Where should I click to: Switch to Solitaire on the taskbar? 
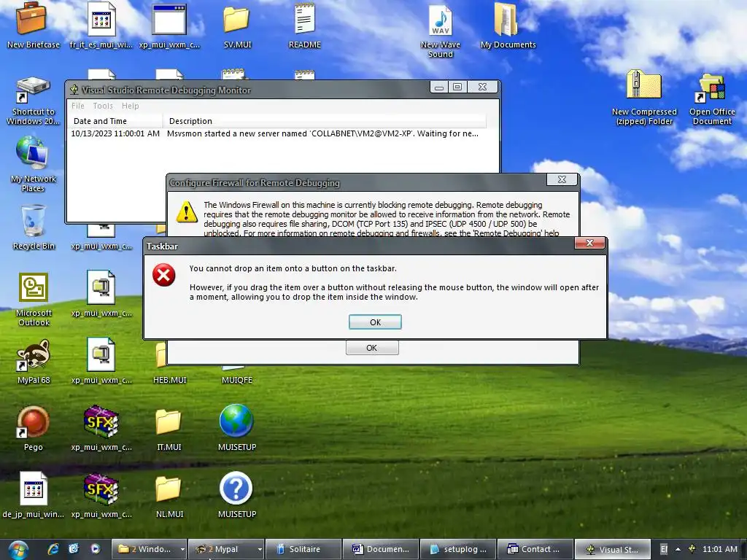(x=303, y=549)
